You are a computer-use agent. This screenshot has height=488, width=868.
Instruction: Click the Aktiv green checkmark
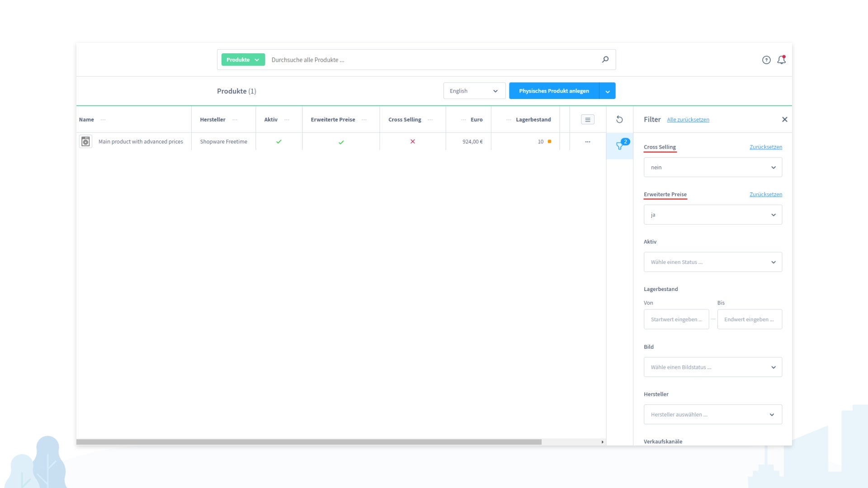(x=279, y=141)
